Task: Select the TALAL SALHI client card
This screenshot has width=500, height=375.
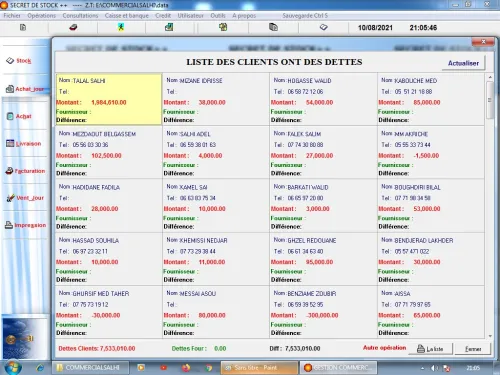Action: point(109,99)
